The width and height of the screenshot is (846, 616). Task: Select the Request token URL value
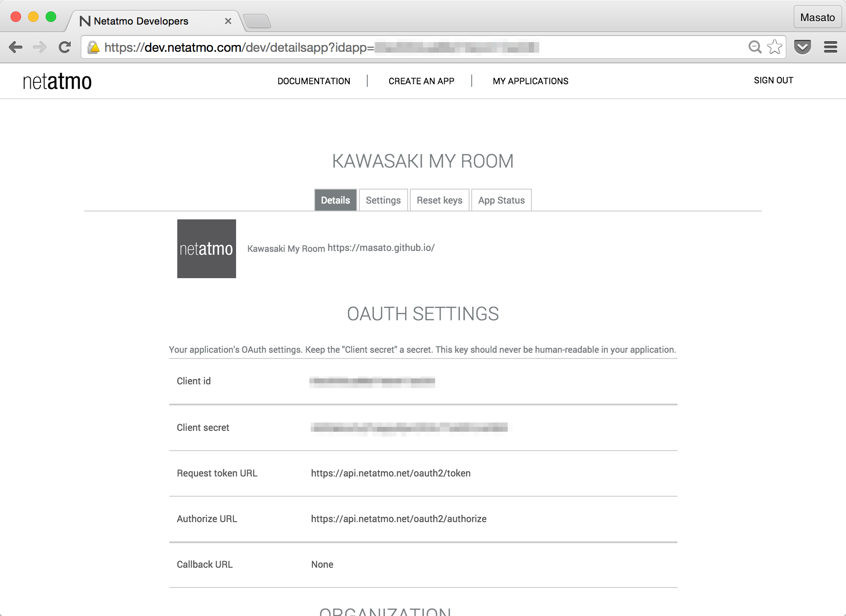391,473
